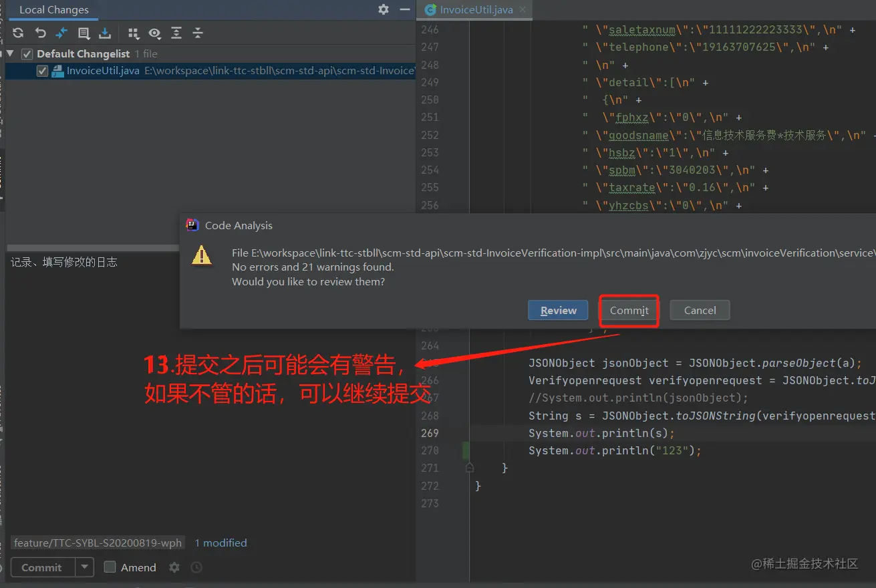
Task: Open the View Options eye icon
Action: (x=155, y=33)
